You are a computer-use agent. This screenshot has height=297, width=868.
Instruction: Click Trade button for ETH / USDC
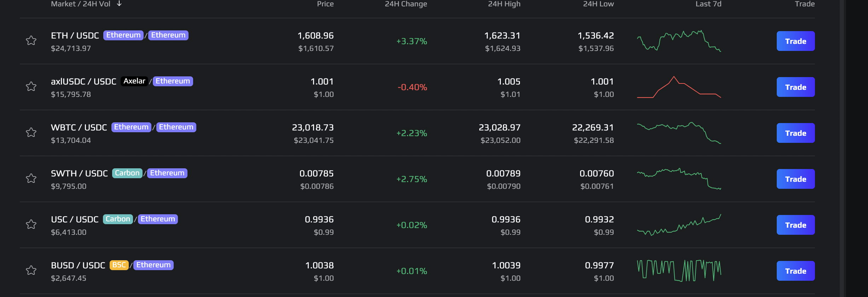pos(795,41)
